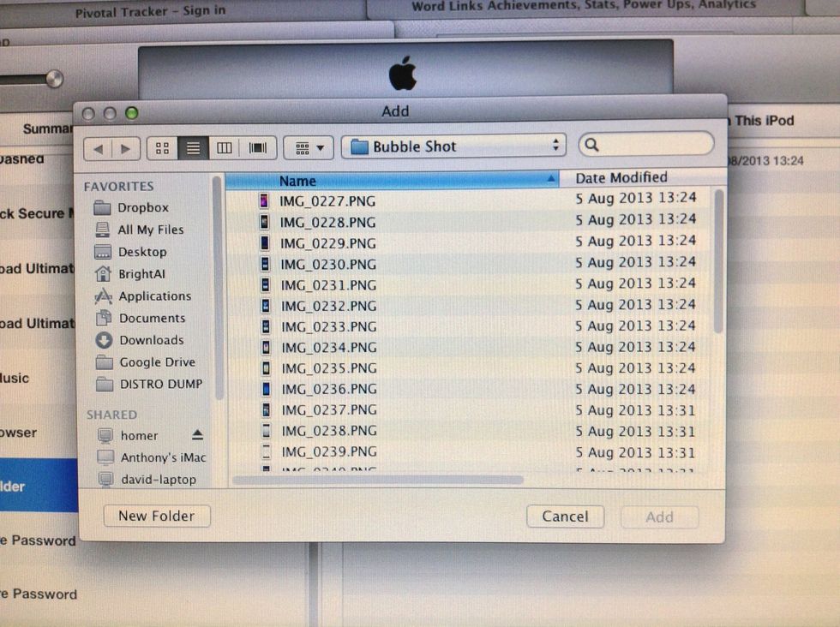Eject the homer shared volume
The height and width of the screenshot is (627, 840).
(x=196, y=435)
